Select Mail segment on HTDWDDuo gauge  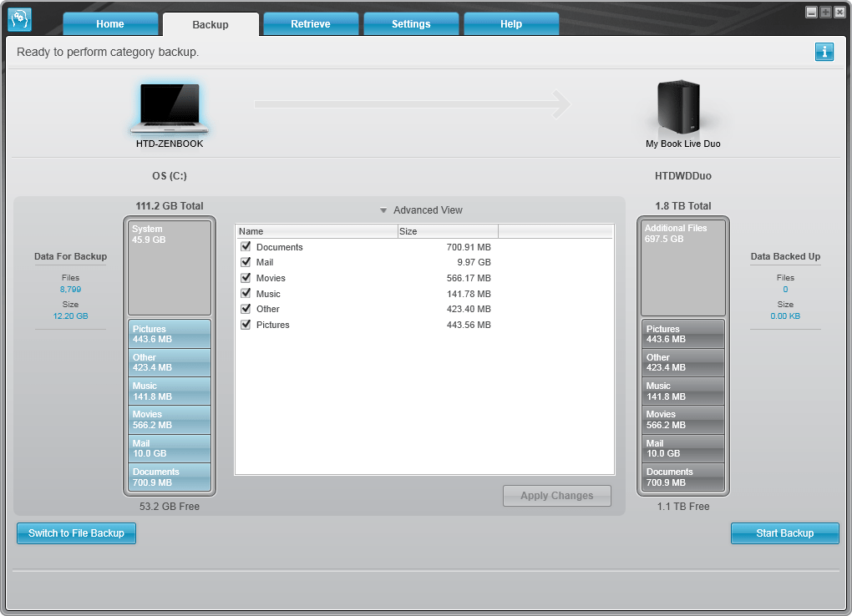(683, 449)
